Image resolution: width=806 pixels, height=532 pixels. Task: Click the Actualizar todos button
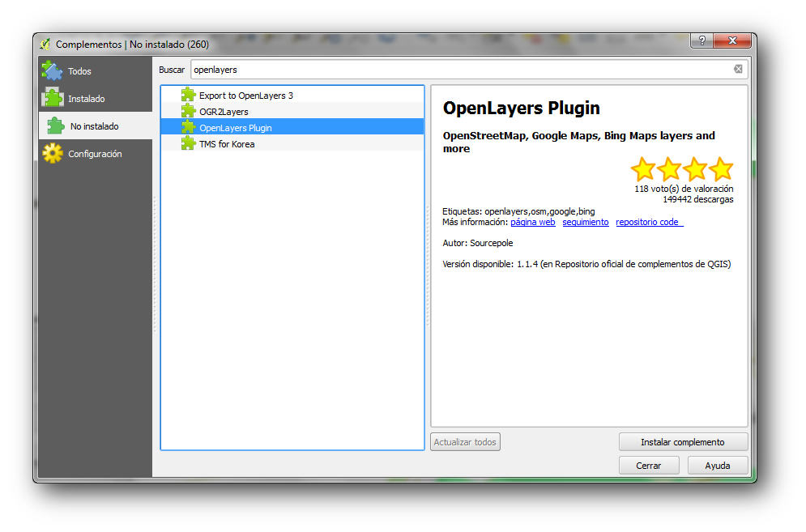pyautogui.click(x=465, y=442)
